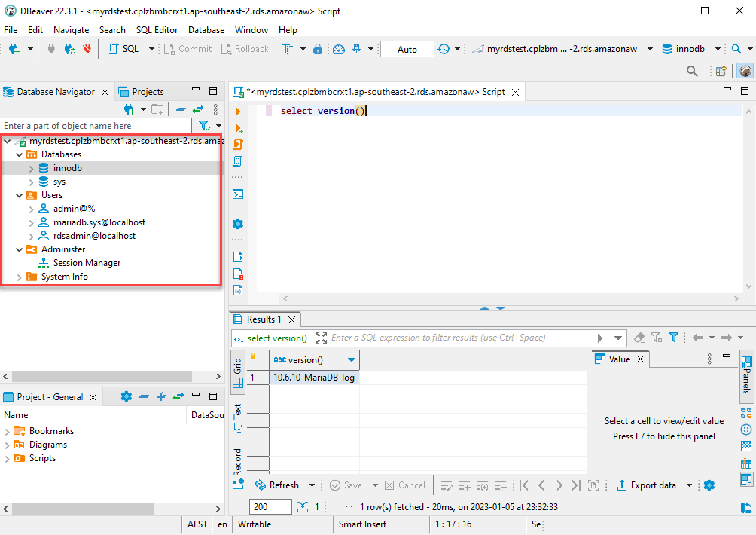Screen dimensions: 756x535
Task: Collapse the myrdstest connection node
Action: point(8,142)
